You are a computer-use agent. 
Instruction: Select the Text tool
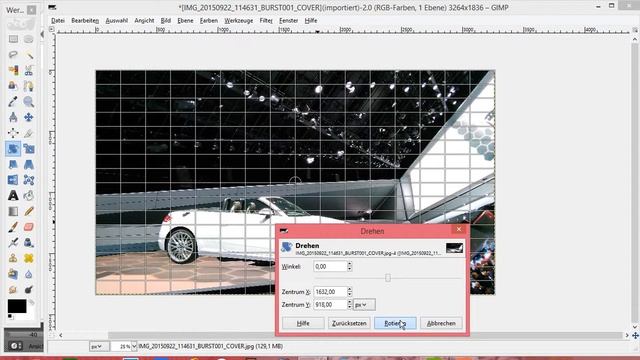pos(13,196)
